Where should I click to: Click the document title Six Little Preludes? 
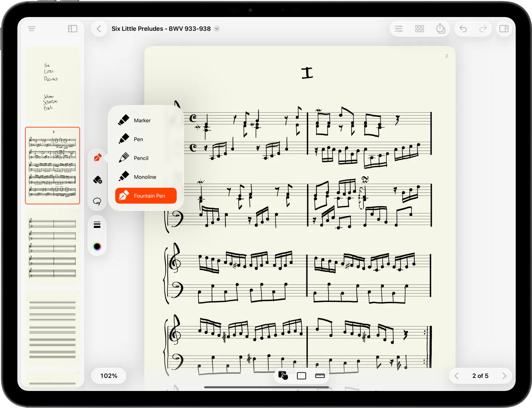[161, 29]
